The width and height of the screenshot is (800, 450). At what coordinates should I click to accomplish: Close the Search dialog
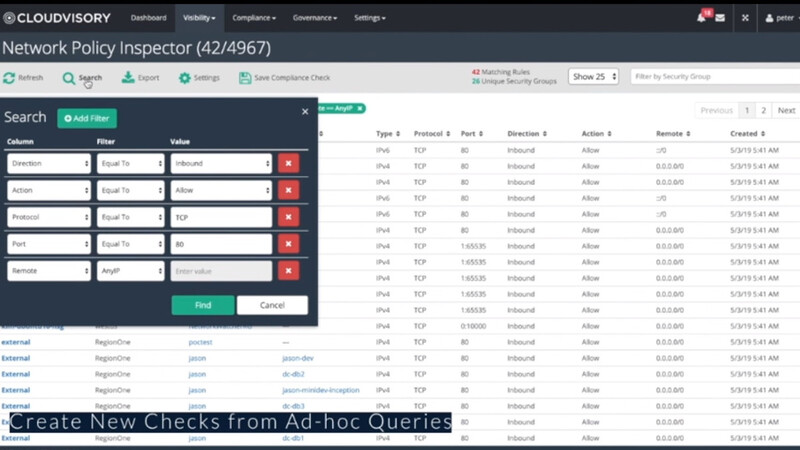[305, 112]
